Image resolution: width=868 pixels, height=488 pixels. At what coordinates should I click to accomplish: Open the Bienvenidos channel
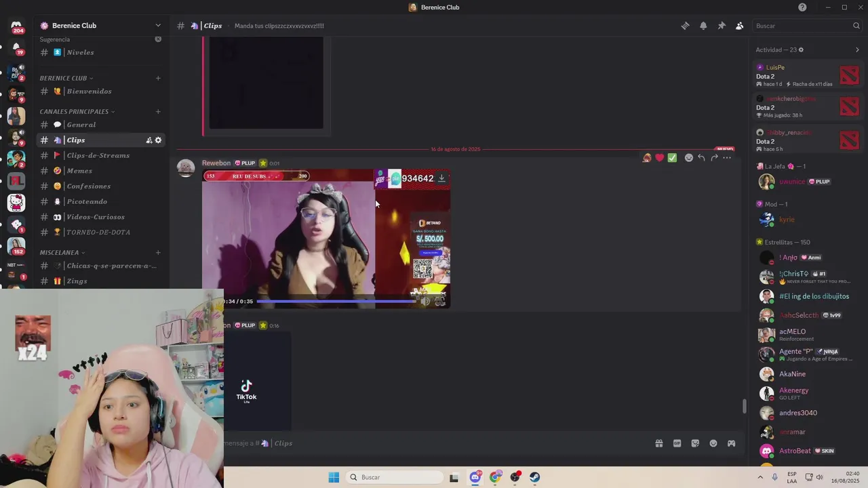click(89, 91)
